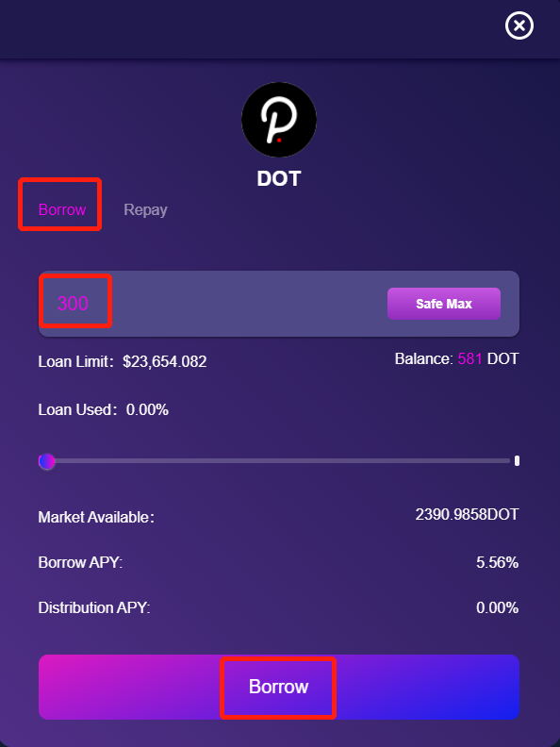Click the 581 DOT balance value

488,358
